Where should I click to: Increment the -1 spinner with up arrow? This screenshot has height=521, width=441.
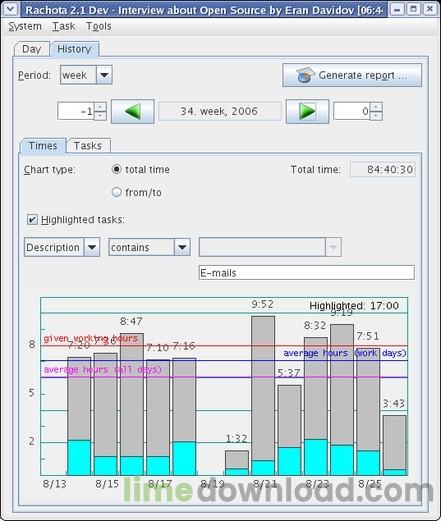[x=100, y=107]
